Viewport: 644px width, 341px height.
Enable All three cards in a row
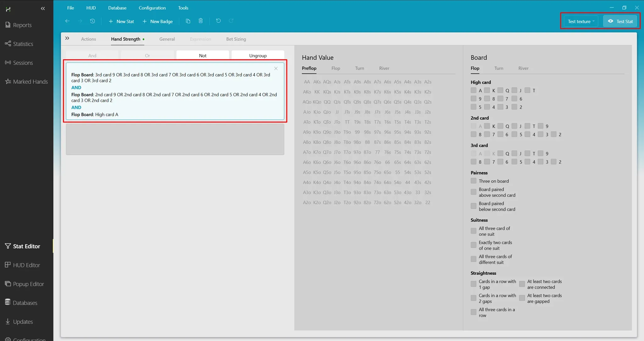pyautogui.click(x=473, y=312)
